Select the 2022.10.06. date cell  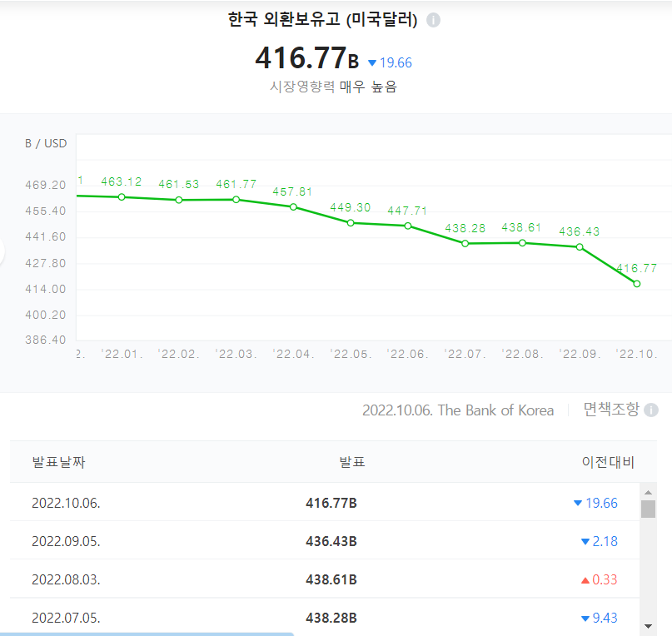(66, 503)
